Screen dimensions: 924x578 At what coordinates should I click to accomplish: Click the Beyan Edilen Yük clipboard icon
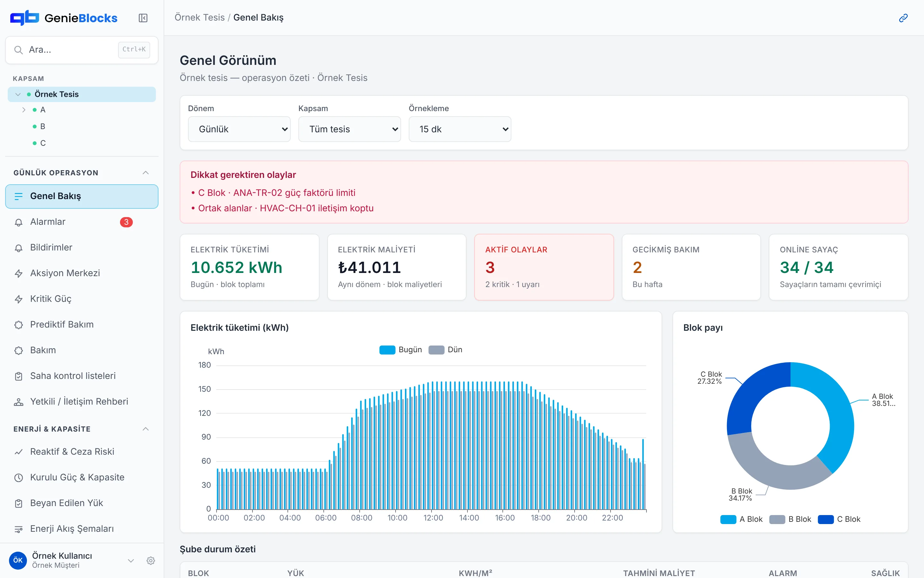click(18, 503)
